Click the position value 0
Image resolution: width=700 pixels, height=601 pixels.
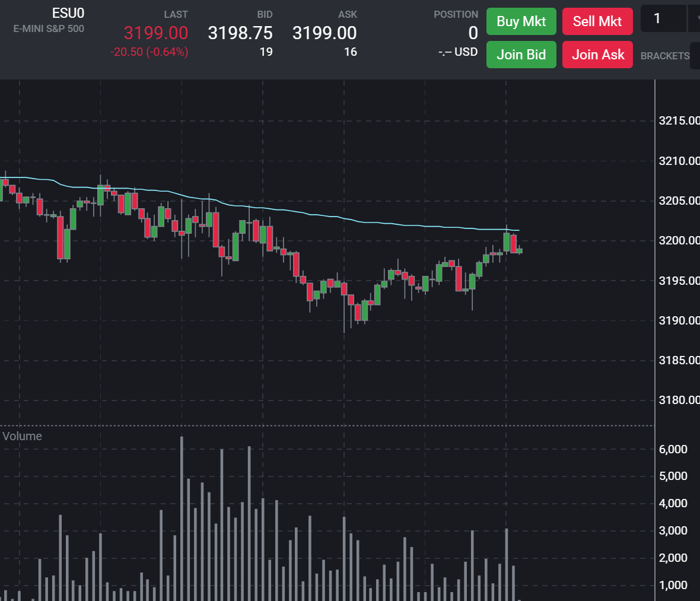(473, 33)
